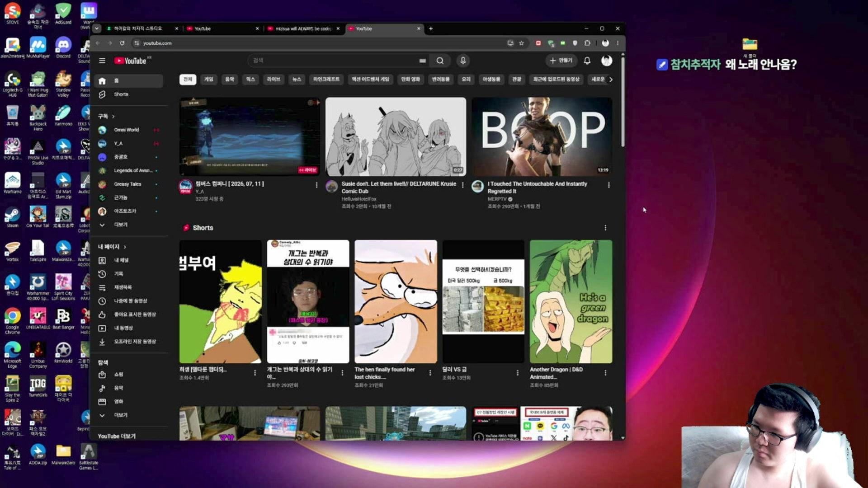Select the 게임 category chip
Screen dimensions: 868x488
coord(208,80)
